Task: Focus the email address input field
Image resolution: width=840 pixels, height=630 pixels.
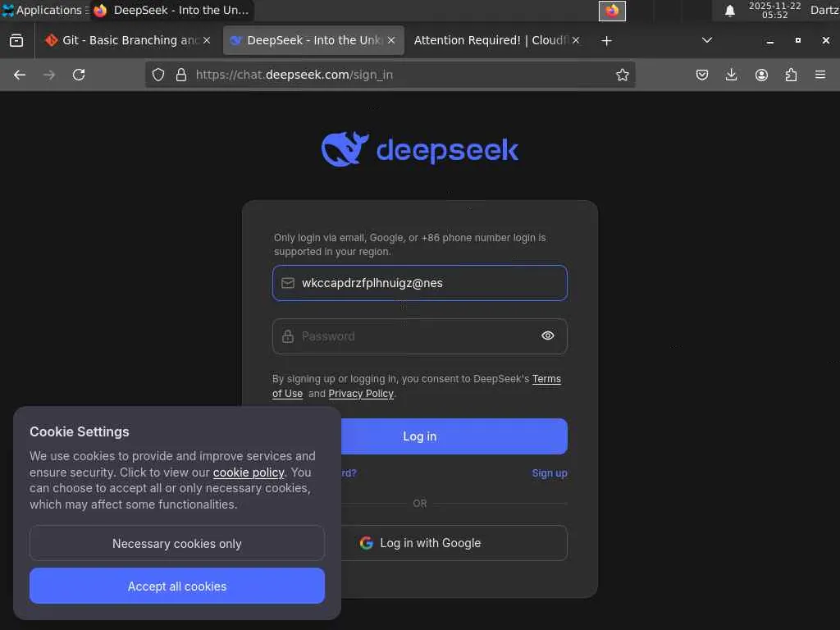Action: click(420, 283)
